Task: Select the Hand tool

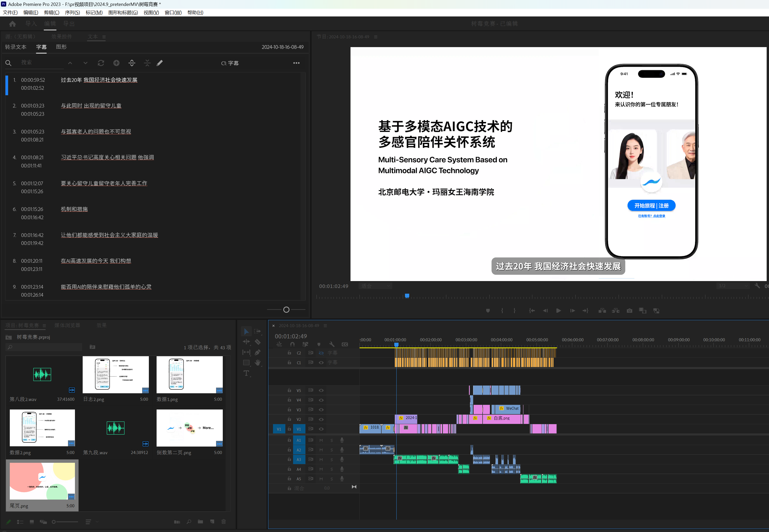Action: [x=258, y=363]
